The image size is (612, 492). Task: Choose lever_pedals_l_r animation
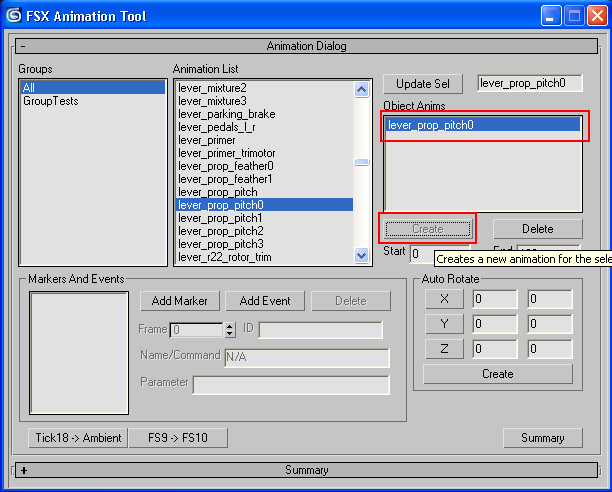coord(265,127)
